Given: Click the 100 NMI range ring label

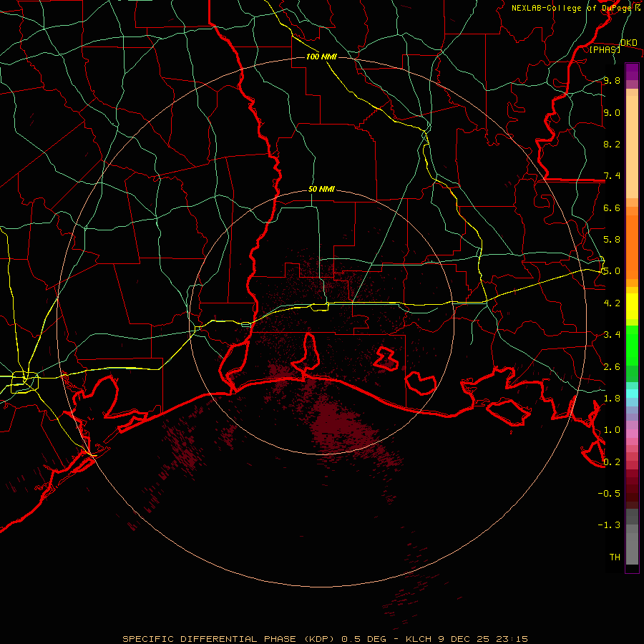Looking at the screenshot, I should pos(321,57).
